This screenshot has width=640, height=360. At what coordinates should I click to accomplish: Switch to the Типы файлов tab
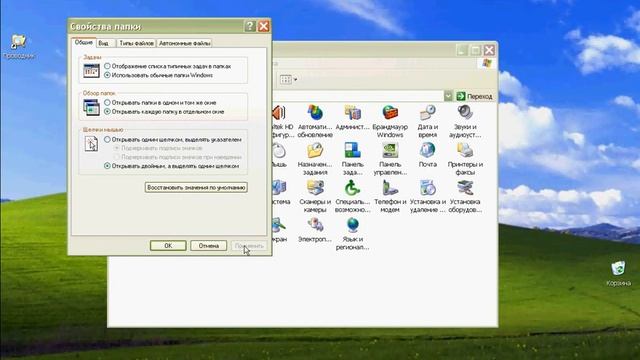pos(136,43)
